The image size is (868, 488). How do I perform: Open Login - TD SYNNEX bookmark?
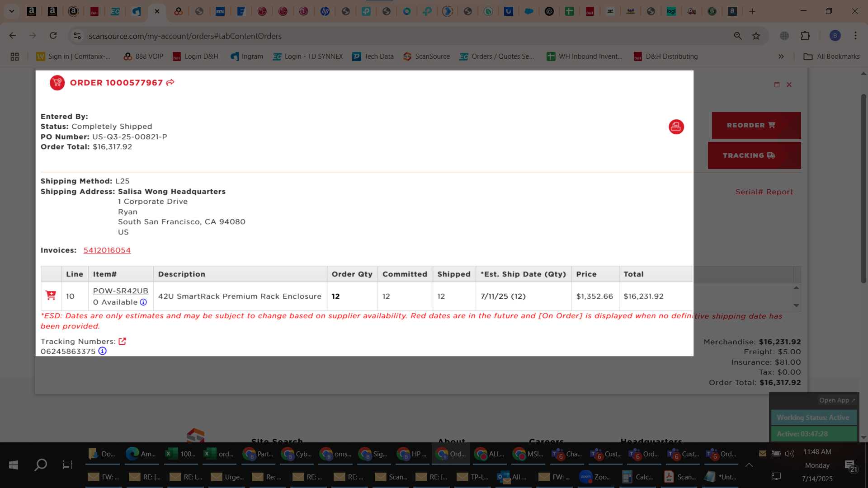[x=308, y=56]
